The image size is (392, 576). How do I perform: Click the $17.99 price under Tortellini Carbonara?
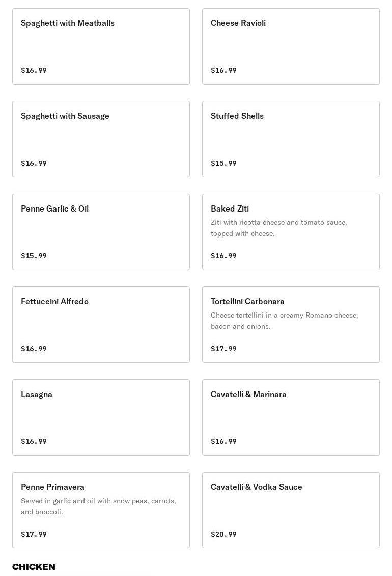pos(223,349)
